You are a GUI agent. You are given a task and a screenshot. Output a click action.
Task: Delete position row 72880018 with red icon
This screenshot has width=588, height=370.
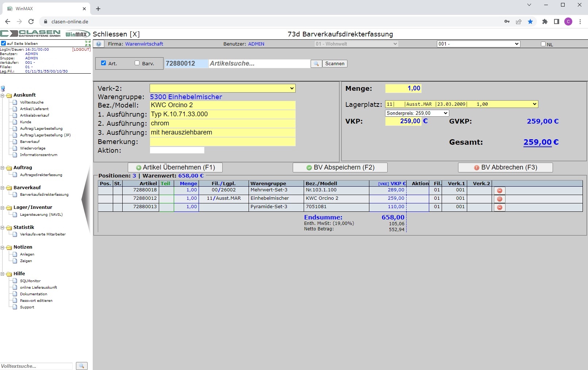point(500,191)
